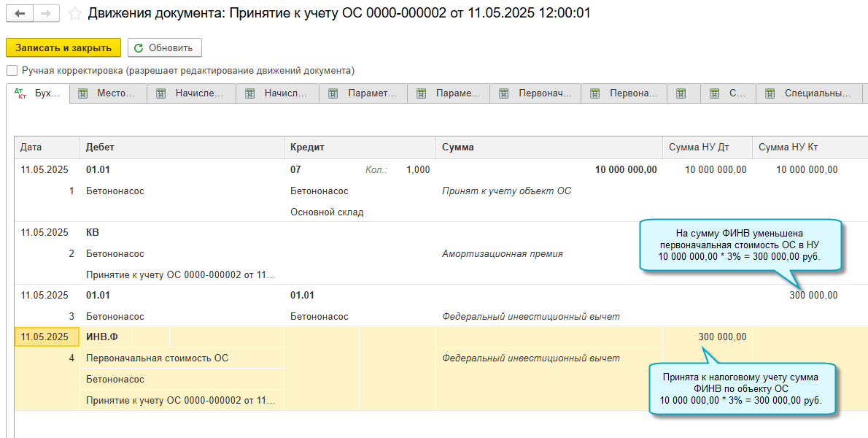Open the unlabeled icon-only register tab

681,93
